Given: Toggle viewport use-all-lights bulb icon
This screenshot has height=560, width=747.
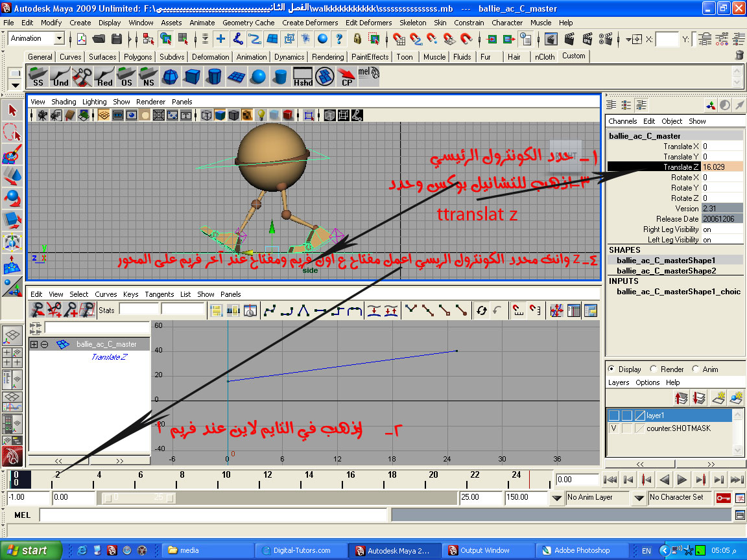Looking at the screenshot, I should [261, 115].
